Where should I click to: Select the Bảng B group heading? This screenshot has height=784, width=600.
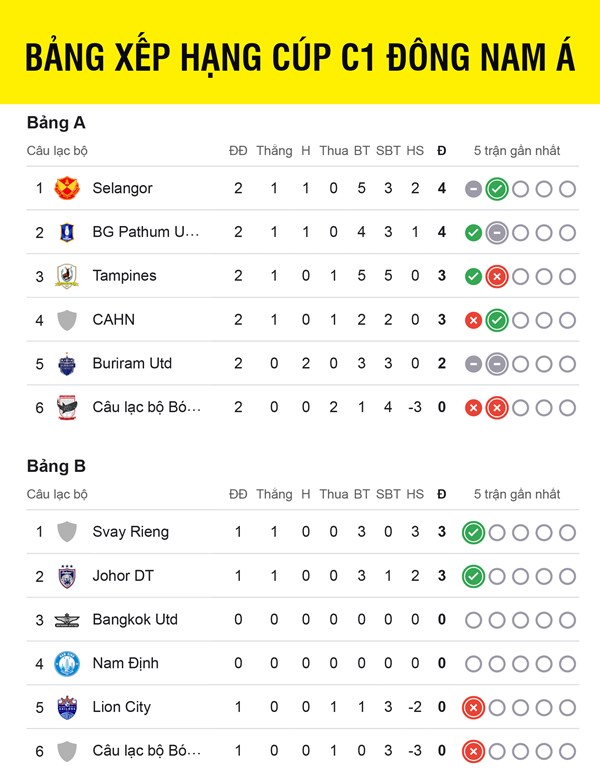coord(56,466)
